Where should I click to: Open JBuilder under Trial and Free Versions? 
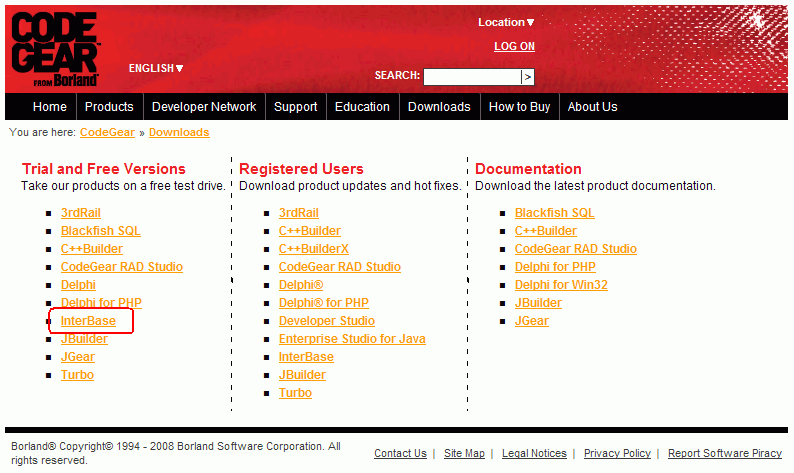(84, 339)
